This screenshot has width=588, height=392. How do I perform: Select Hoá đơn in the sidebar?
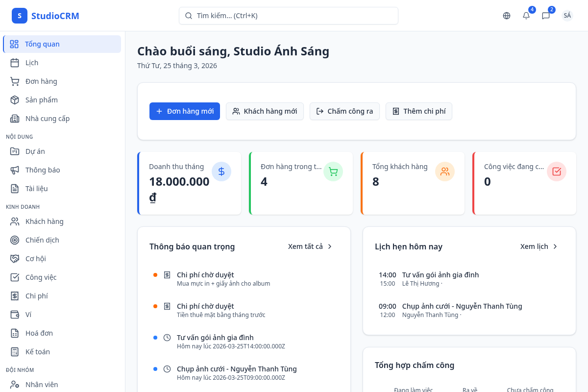point(39,333)
